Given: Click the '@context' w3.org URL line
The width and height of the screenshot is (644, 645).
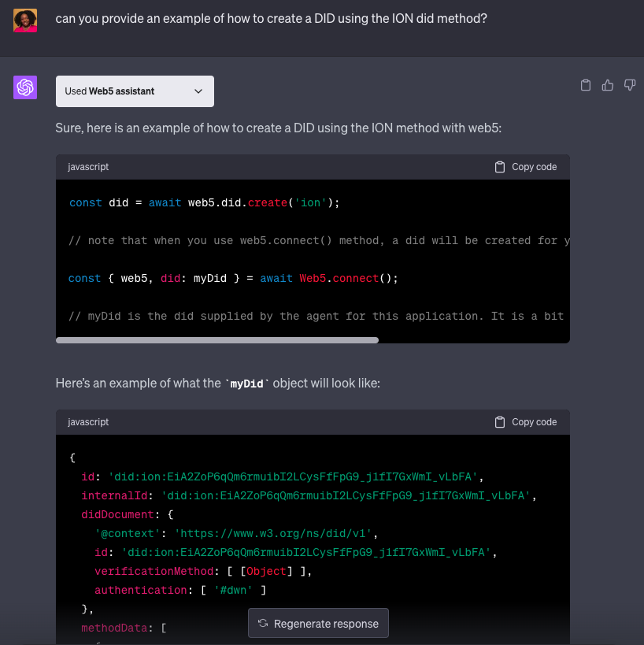Looking at the screenshot, I should point(236,533).
